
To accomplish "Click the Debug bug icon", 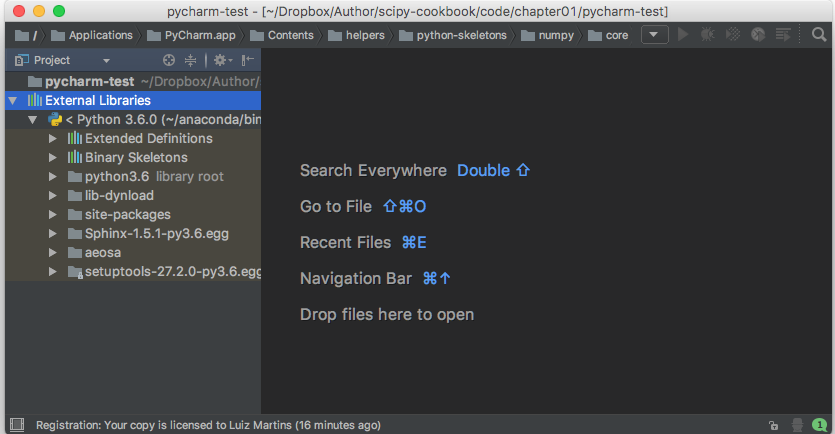I will [x=708, y=35].
